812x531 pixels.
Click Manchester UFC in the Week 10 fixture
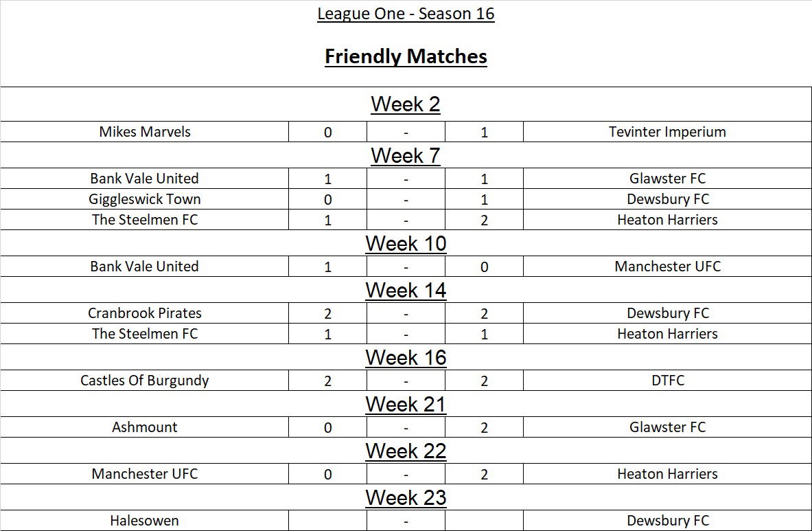coord(667,267)
